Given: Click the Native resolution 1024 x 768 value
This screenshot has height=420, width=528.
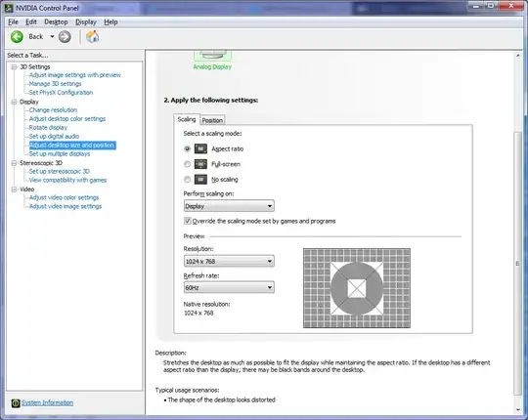Looking at the screenshot, I should pyautogui.click(x=198, y=314).
